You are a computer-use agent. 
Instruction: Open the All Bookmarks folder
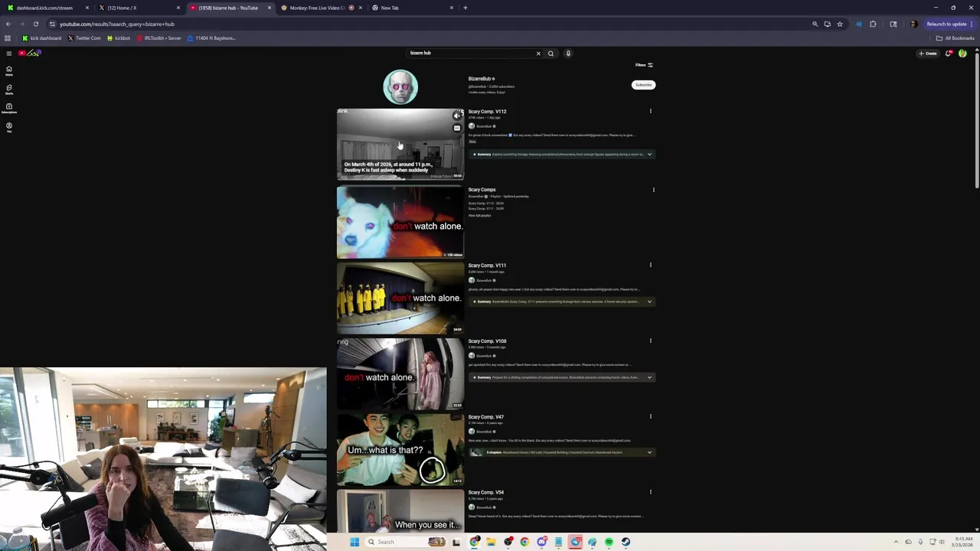point(955,38)
